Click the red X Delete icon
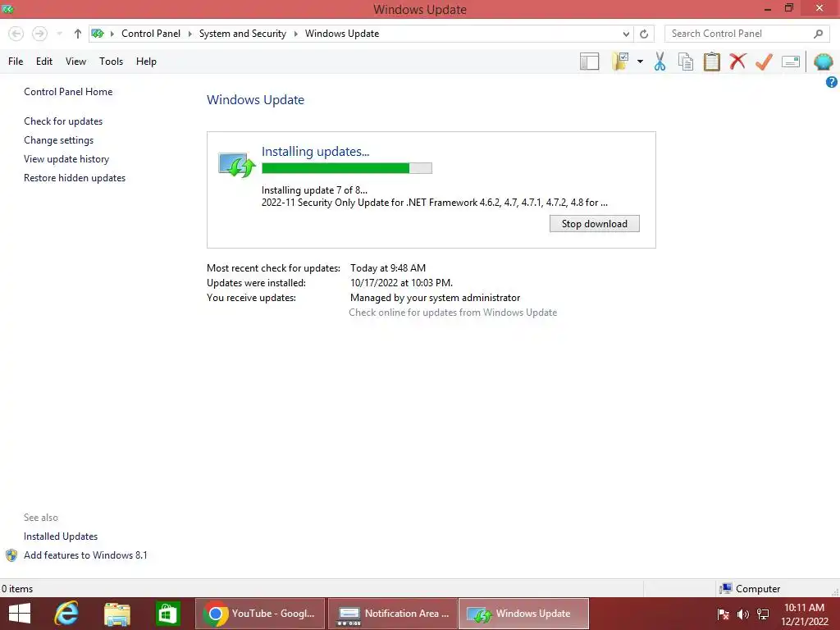Screen dimensions: 840x630 [737, 62]
